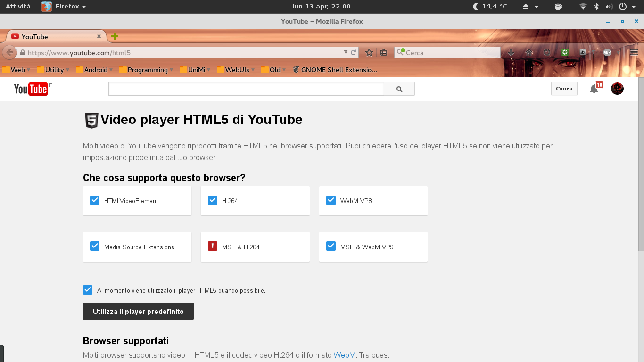
Task: Open GNOME Shell Extensions bookmark
Action: (335, 70)
